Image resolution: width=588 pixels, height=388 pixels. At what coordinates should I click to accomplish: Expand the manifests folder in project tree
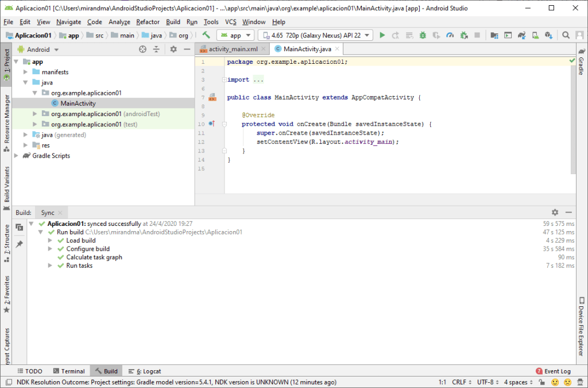click(x=25, y=72)
